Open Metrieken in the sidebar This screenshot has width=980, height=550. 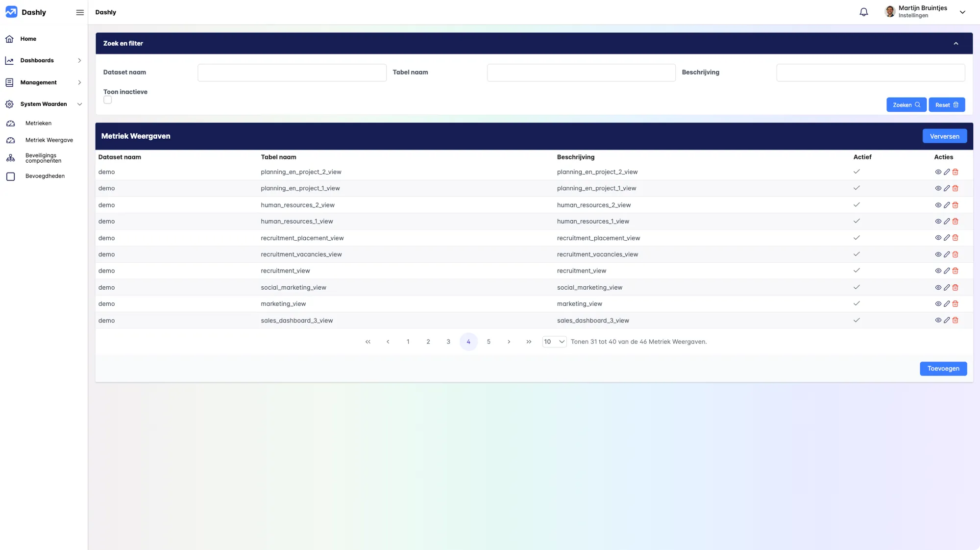pos(38,124)
